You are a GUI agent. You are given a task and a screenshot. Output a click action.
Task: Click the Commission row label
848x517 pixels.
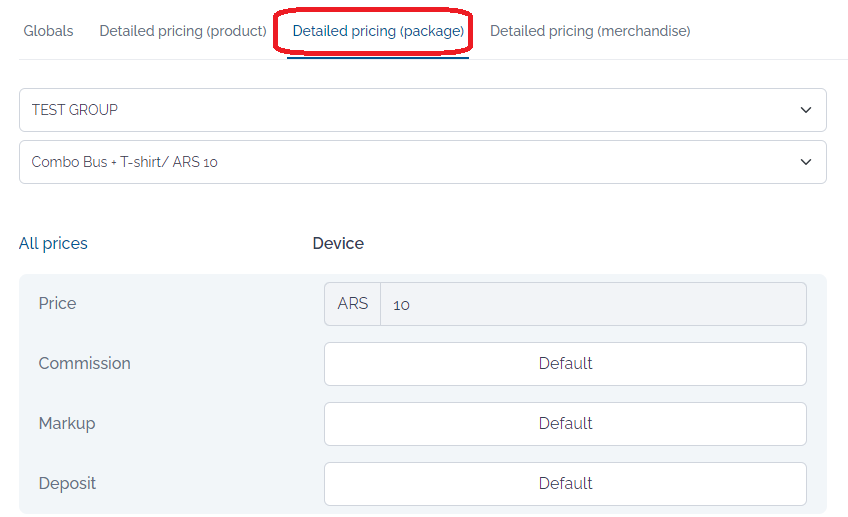(x=84, y=363)
